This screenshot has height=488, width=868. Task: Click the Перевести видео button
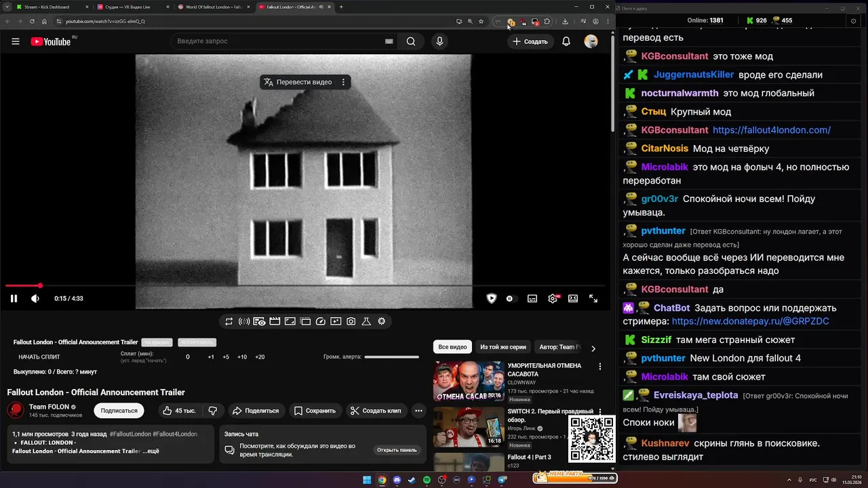tap(298, 82)
